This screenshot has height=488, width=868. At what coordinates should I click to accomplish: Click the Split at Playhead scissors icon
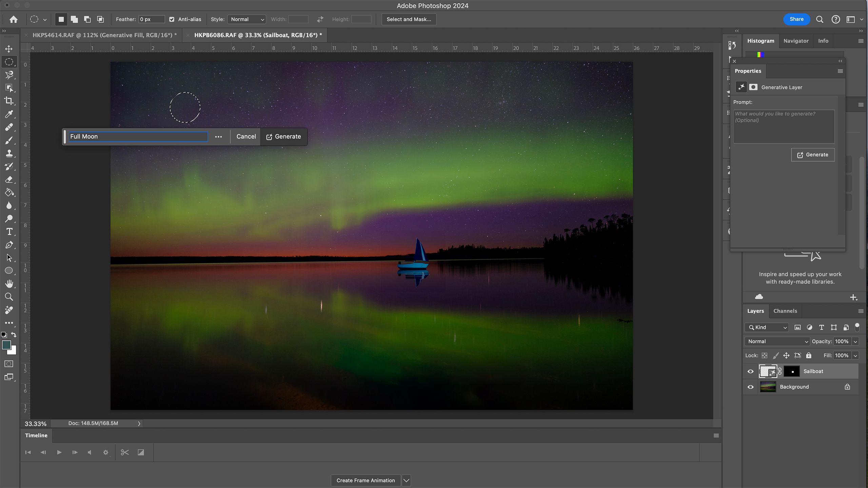125,452
